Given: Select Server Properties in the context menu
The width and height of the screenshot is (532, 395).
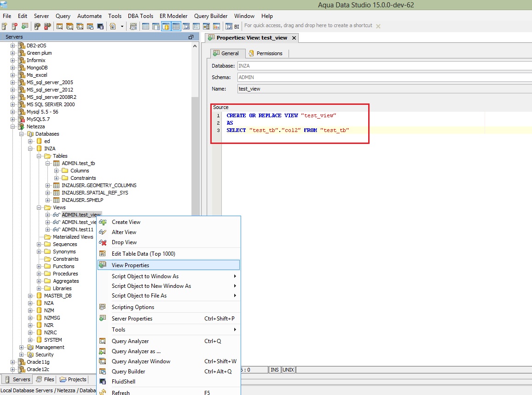Looking at the screenshot, I should pyautogui.click(x=169, y=319).
